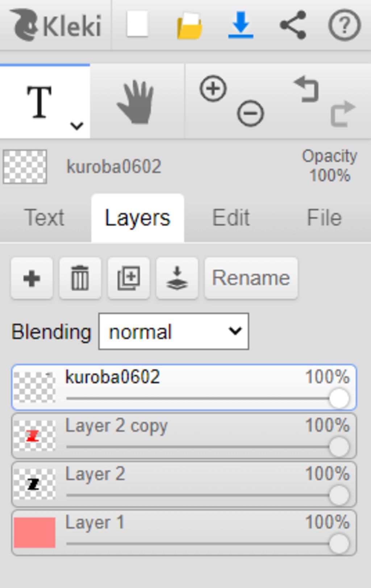This screenshot has height=588, width=371.
Task: Click Layer 2 copy opacity slider handle
Action: 339,447
